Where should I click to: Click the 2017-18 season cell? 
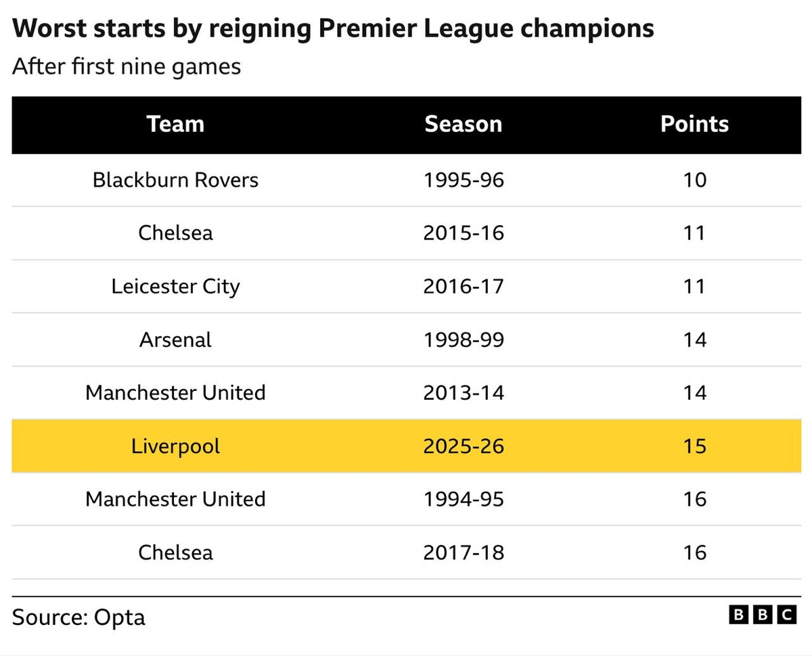tap(464, 553)
